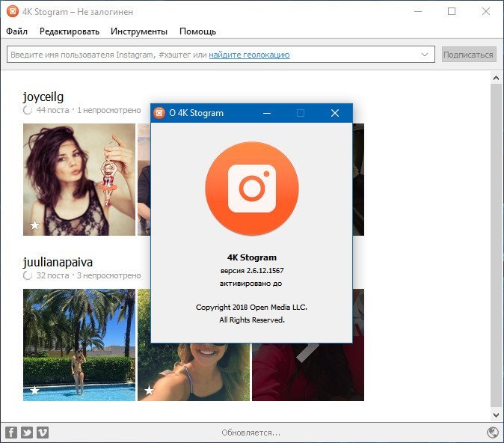Open joyceilg second photo partly behind dialog

coord(144,180)
